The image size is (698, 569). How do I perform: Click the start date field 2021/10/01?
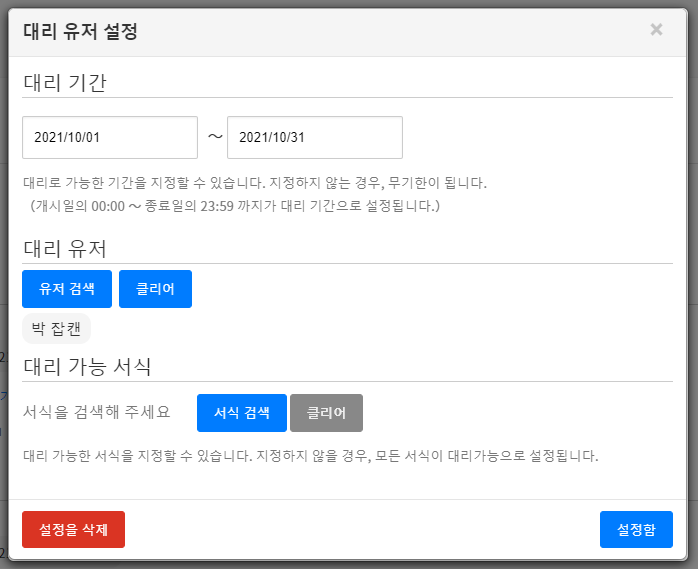coord(110,138)
